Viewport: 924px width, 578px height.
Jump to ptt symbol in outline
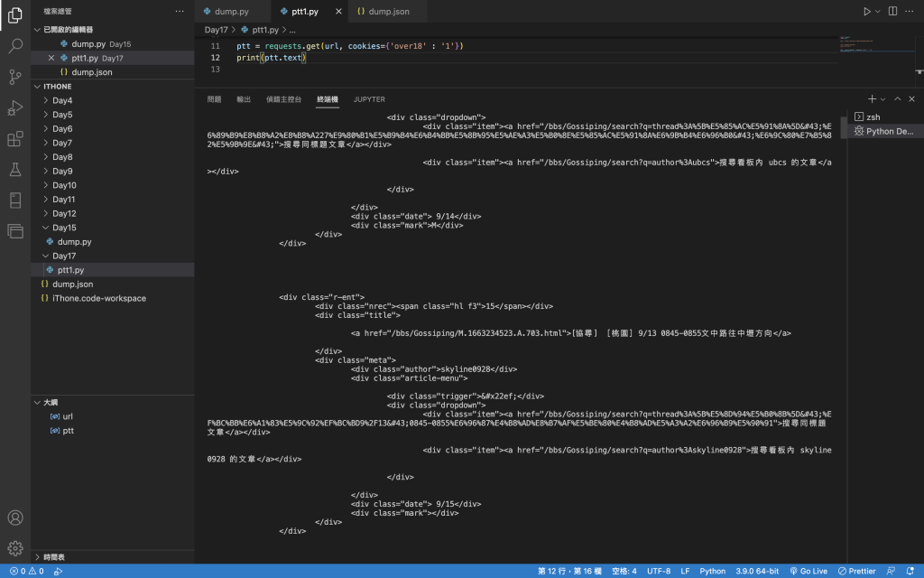(x=112, y=431)
